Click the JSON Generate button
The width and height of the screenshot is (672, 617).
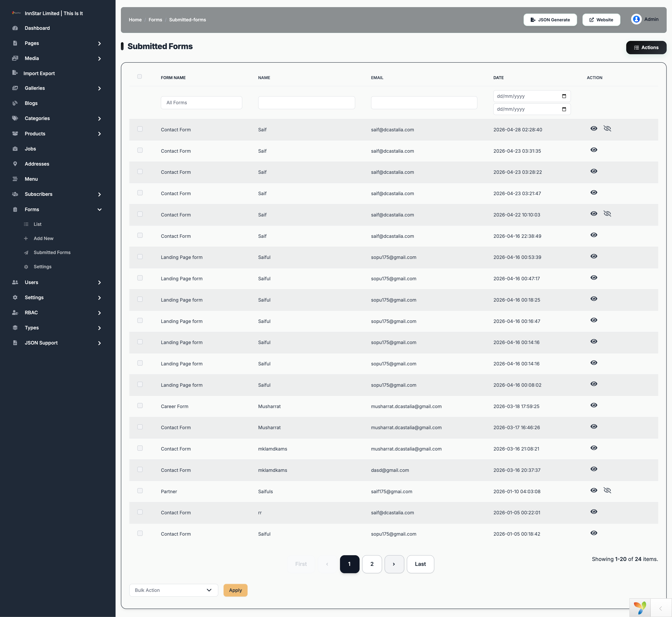[x=550, y=20]
